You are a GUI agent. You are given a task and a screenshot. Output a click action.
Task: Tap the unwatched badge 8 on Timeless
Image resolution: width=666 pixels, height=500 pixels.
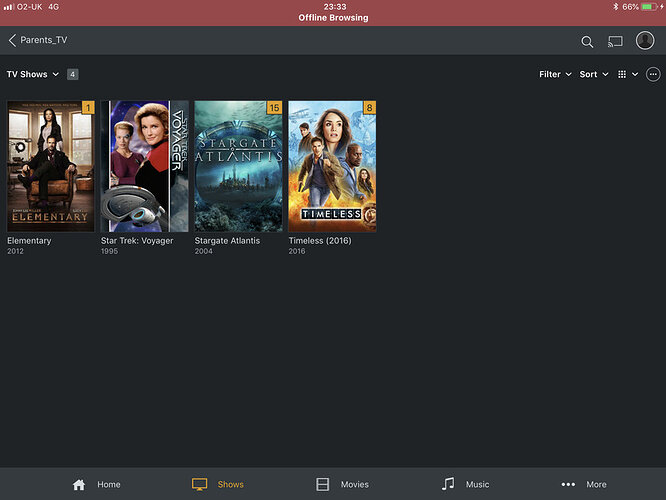(370, 108)
